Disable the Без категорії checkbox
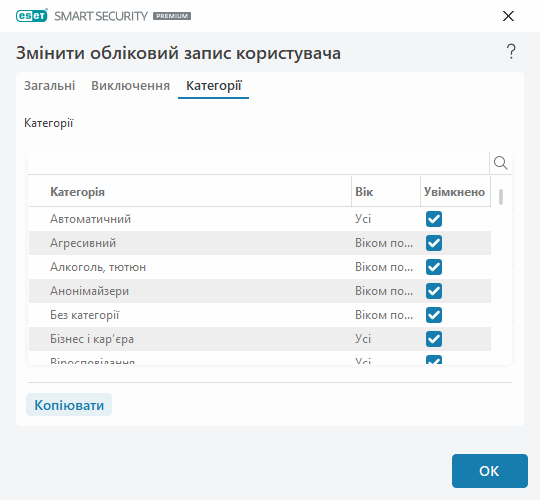Viewport: 540px width, 500px height. pos(434,315)
